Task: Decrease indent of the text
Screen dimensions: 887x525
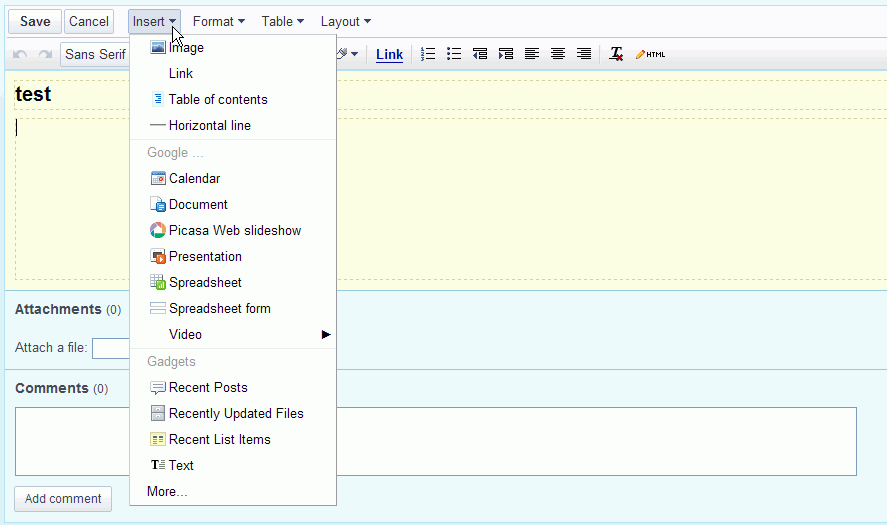Action: pos(480,54)
